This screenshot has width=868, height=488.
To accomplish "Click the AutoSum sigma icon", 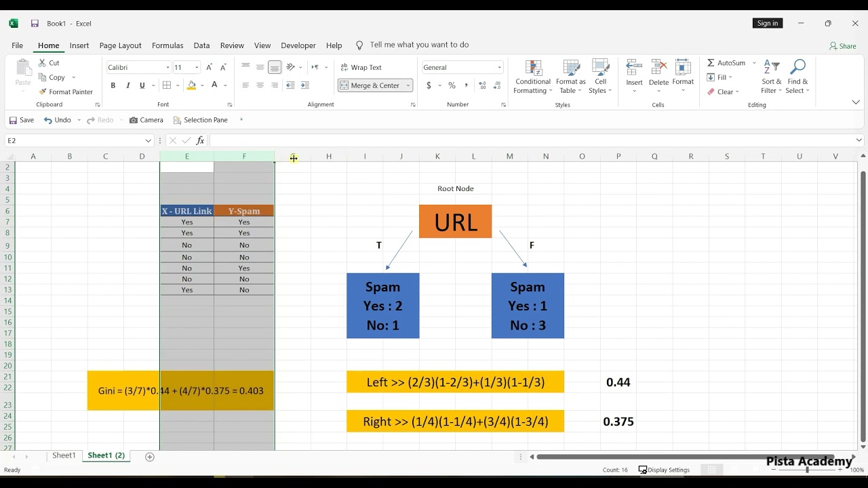I will pos(711,63).
